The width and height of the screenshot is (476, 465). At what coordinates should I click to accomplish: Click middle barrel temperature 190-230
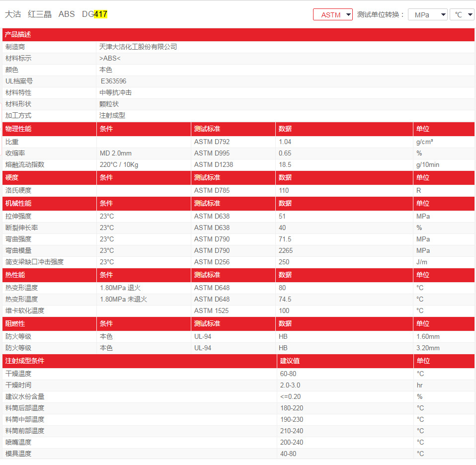[292, 419]
